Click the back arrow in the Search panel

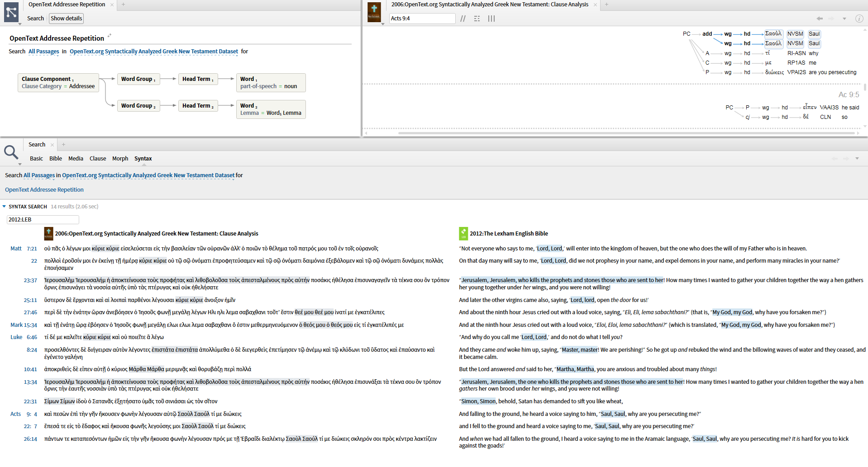pos(835,159)
